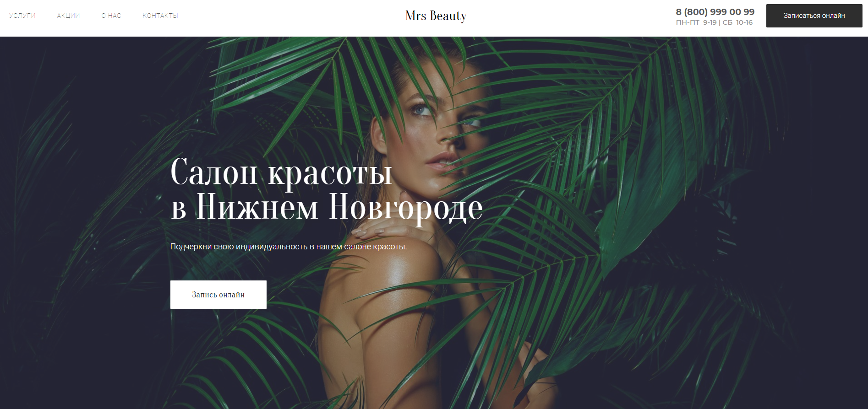
Task: Click the Подчеркни свою индивидуальность subtitle text
Action: pyautogui.click(x=289, y=247)
